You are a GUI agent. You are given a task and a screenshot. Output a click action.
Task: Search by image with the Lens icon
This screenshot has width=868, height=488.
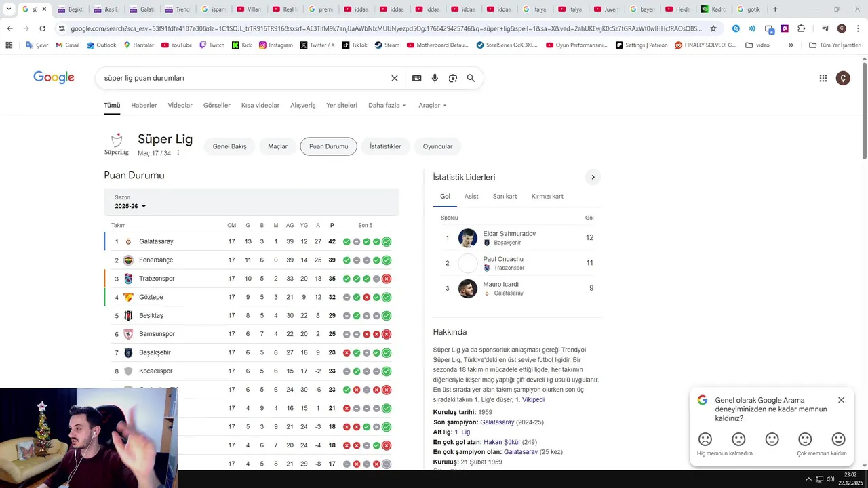tap(453, 78)
